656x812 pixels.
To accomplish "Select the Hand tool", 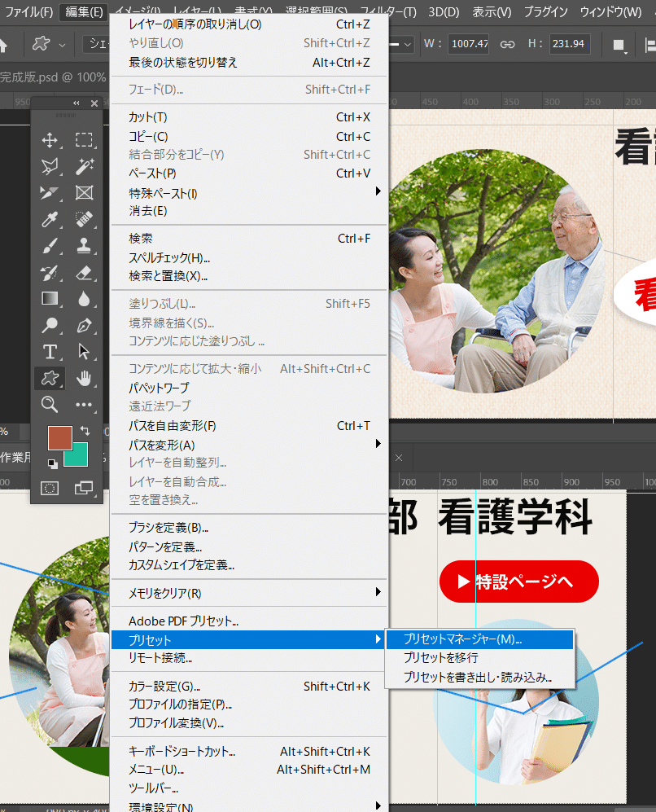I will tap(84, 378).
